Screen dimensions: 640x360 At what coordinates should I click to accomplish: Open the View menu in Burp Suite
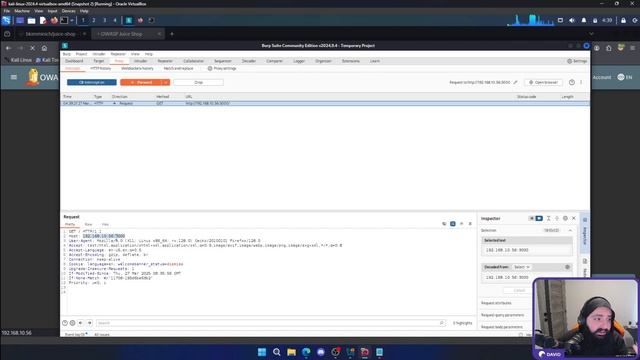click(x=135, y=54)
